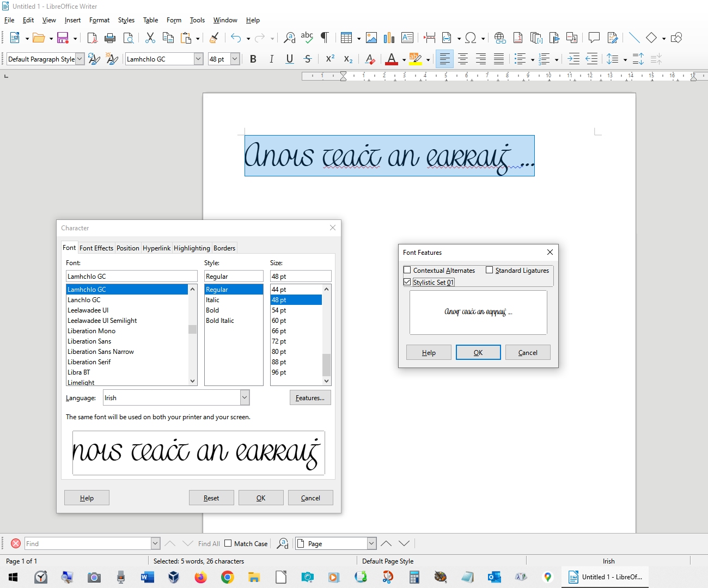The image size is (708, 588).
Task: Click the Bold formatting icon
Action: [253, 59]
